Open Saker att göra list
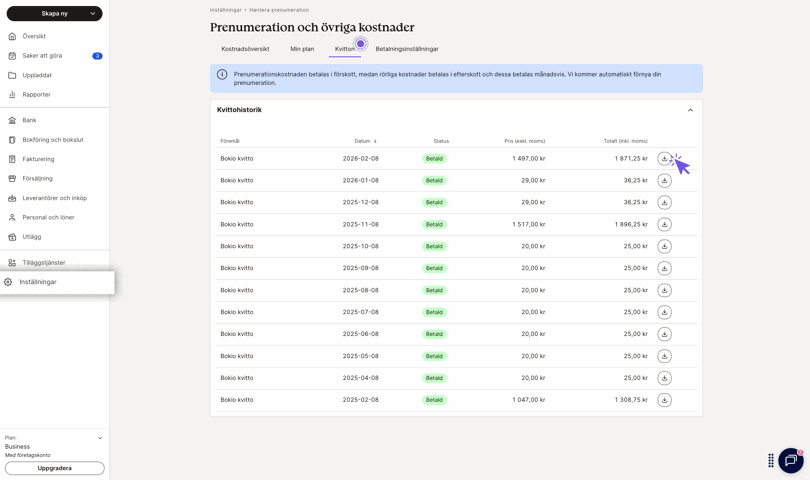 pos(42,56)
